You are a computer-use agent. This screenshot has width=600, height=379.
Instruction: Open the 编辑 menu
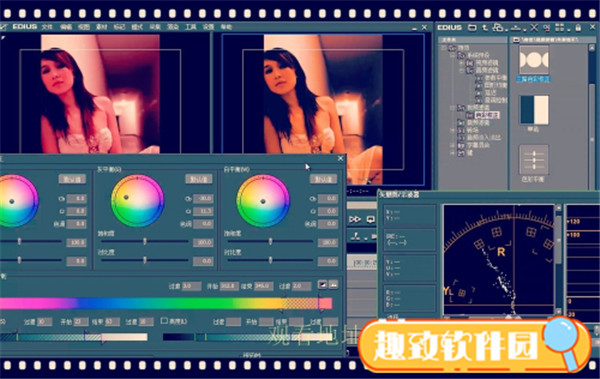coord(66,27)
